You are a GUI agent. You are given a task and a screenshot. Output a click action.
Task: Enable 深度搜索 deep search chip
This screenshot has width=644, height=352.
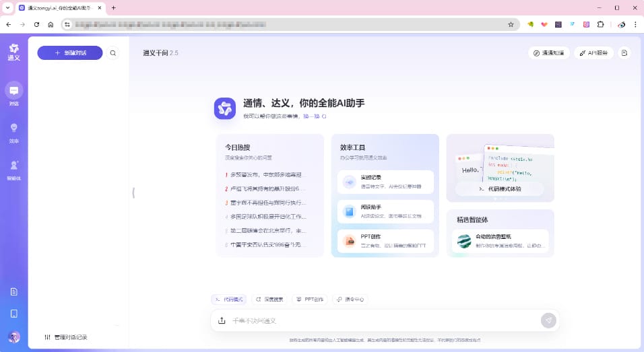tap(269, 300)
